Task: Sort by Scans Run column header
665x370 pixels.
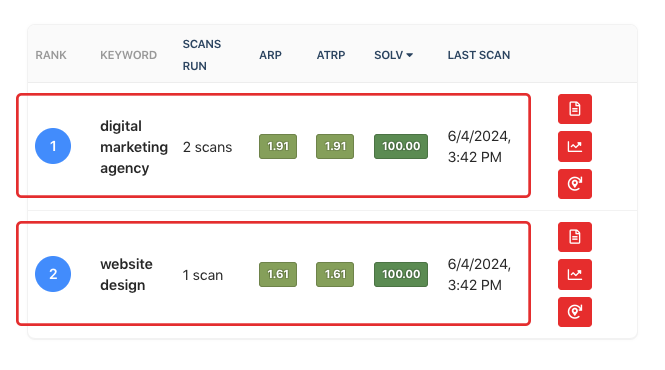Action: coord(201,55)
